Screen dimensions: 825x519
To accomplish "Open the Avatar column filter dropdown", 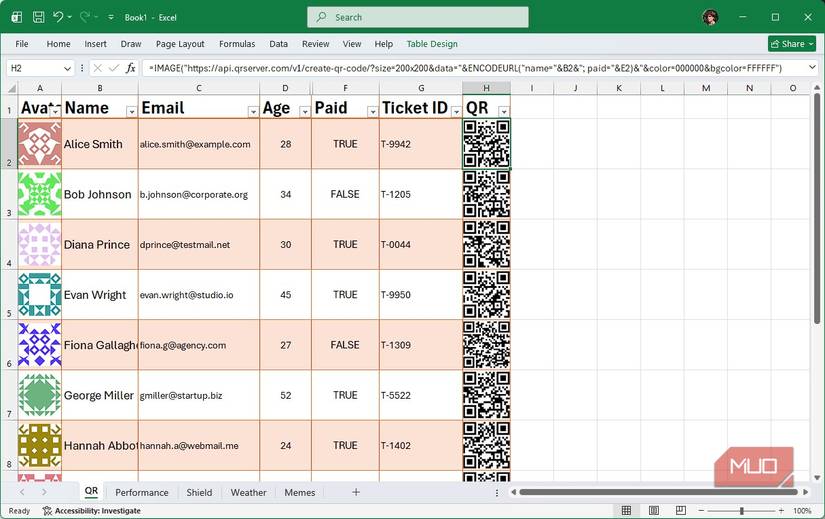I will point(55,111).
